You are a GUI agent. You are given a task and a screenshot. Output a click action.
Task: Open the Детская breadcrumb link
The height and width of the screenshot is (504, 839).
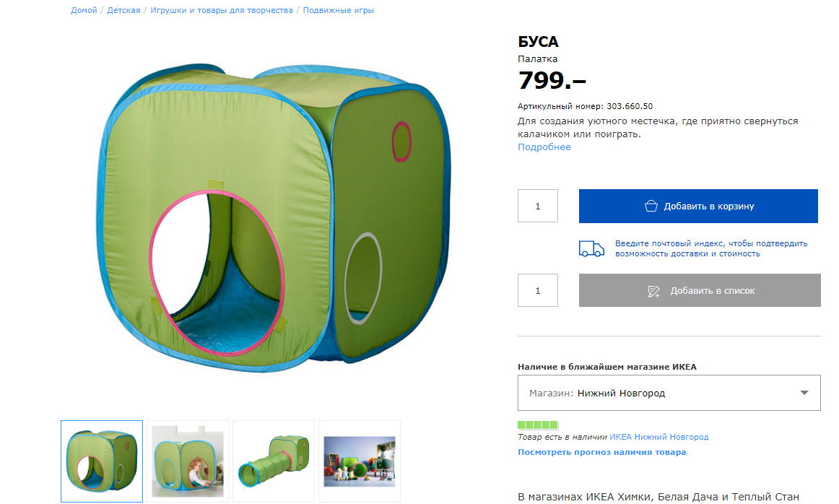click(x=123, y=10)
